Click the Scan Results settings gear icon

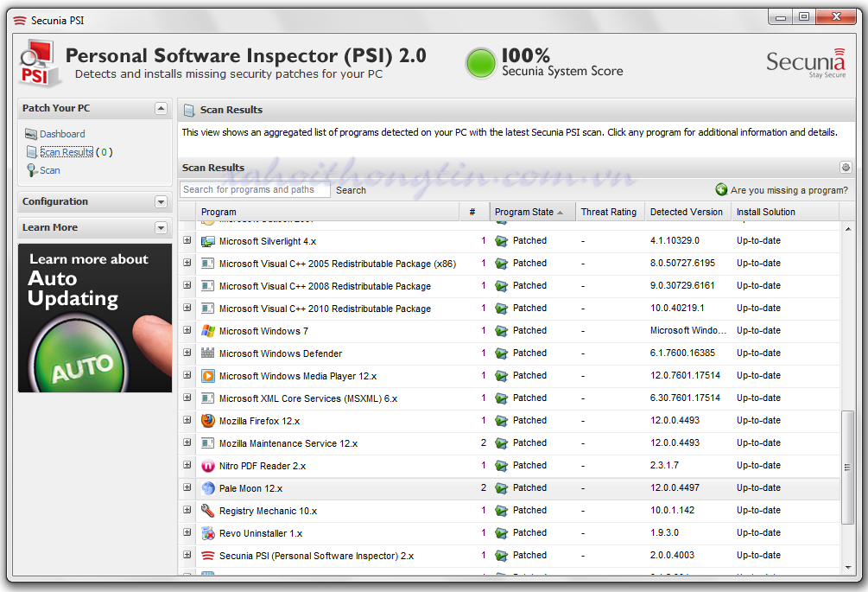[x=846, y=168]
